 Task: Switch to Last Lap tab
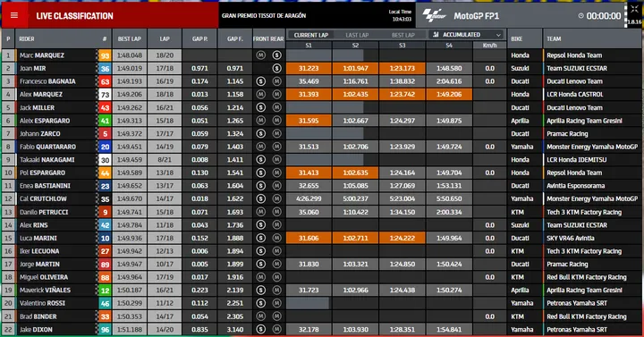[x=357, y=35]
